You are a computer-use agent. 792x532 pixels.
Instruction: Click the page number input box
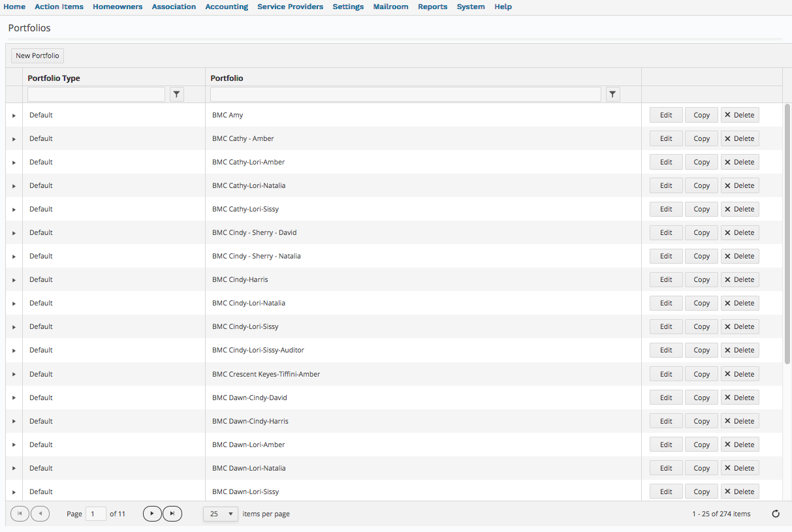click(96, 514)
